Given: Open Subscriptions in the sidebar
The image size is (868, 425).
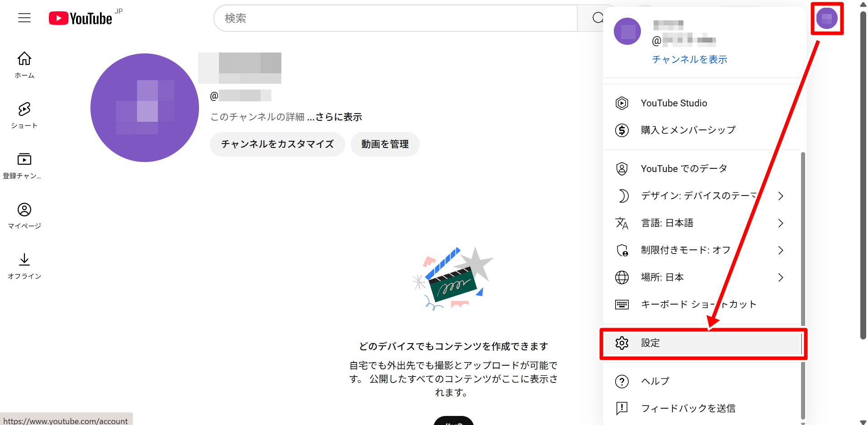Looking at the screenshot, I should (24, 165).
